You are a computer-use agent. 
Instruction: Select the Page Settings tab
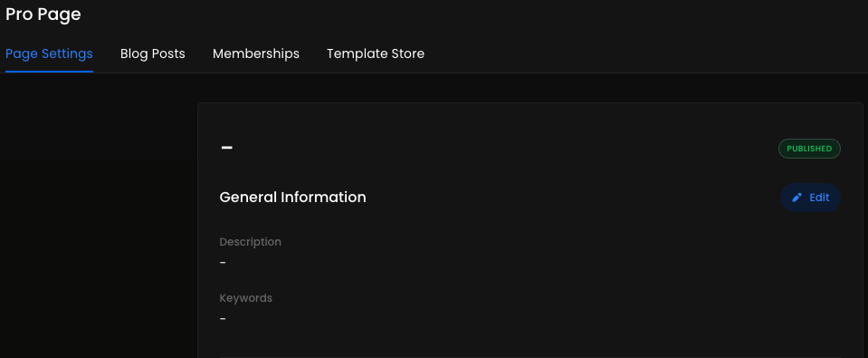[x=49, y=53]
